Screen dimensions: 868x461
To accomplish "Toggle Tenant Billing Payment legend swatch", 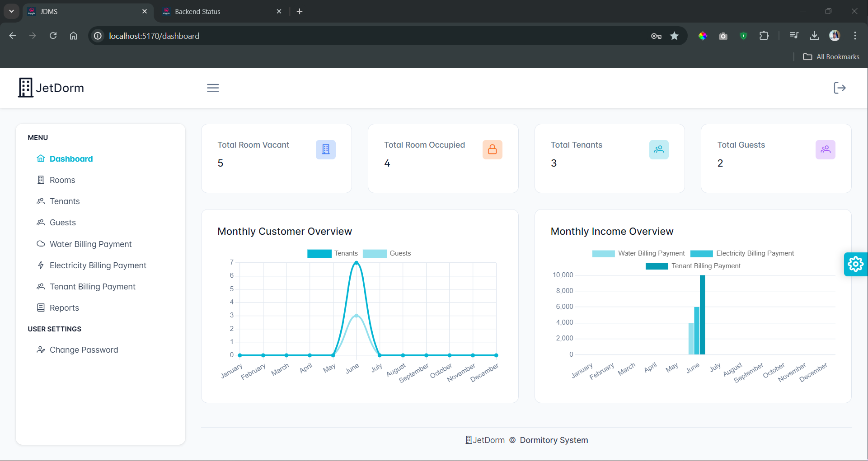I will 657,266.
